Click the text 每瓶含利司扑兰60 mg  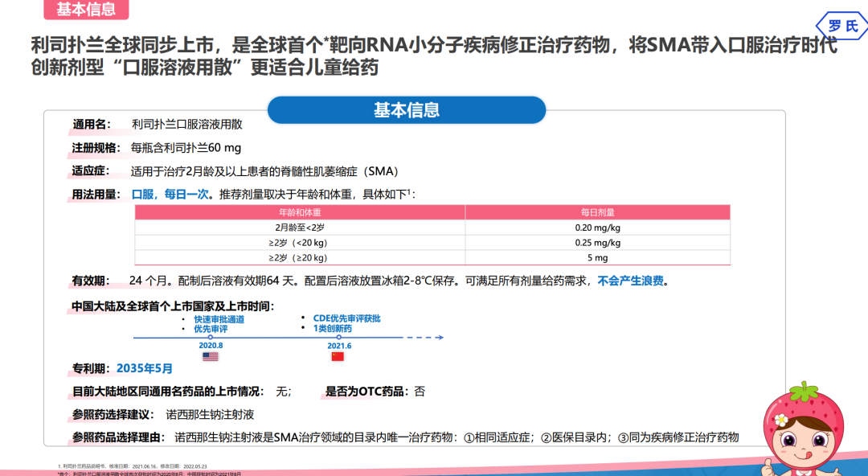(x=186, y=148)
